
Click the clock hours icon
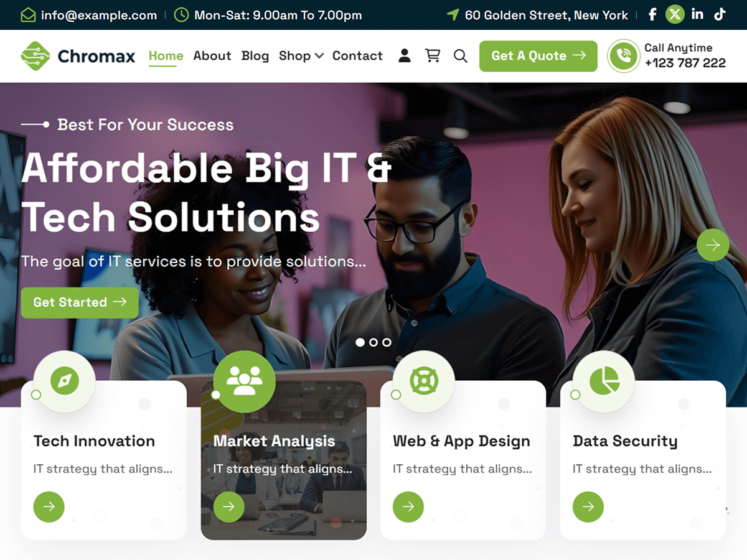pos(181,15)
